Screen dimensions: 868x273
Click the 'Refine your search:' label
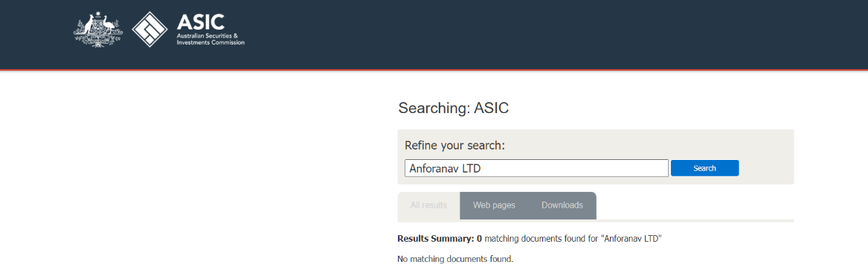click(455, 146)
